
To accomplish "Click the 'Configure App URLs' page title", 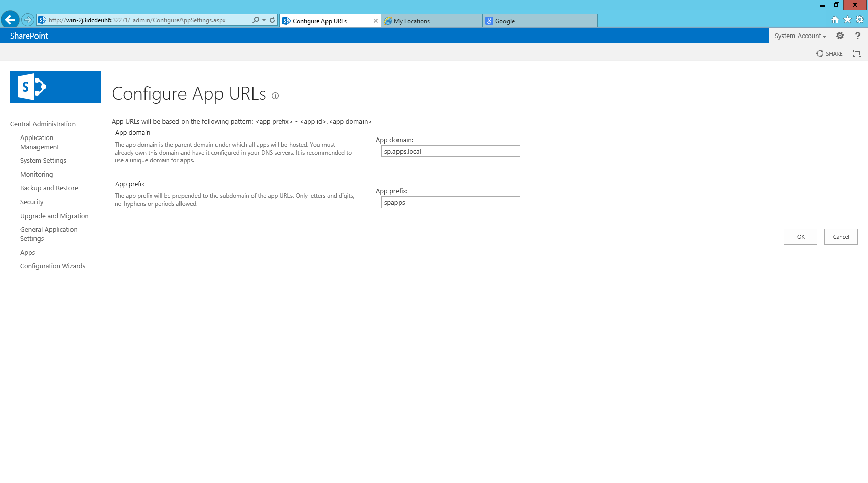I will tap(189, 94).
